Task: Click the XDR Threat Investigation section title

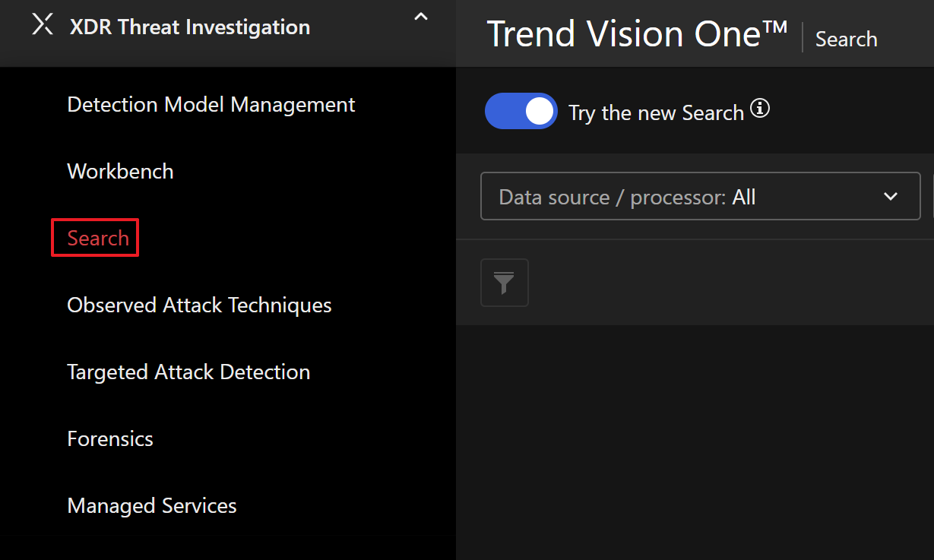Action: point(189,27)
